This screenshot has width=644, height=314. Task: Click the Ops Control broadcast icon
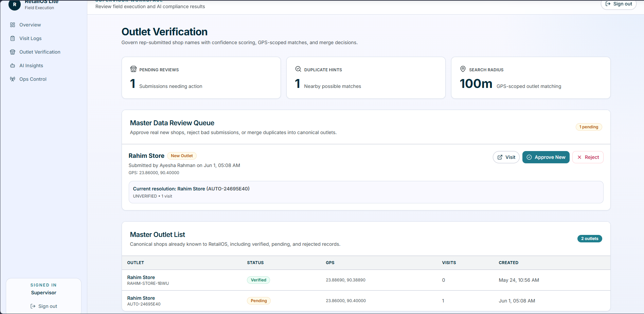13,79
